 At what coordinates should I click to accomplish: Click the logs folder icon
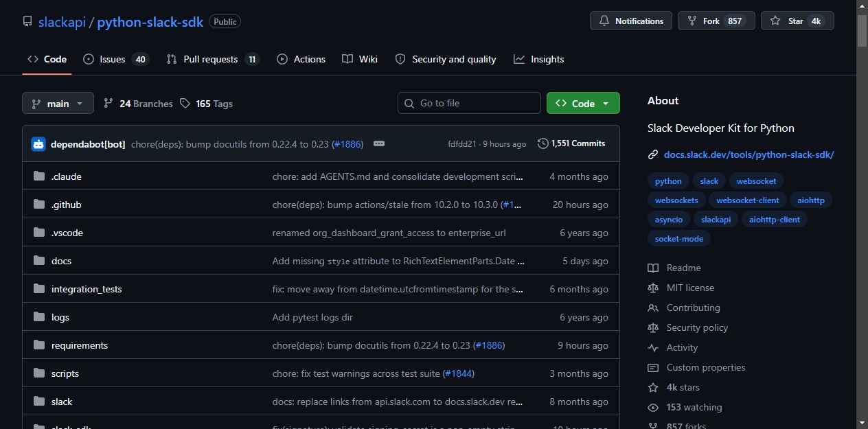pos(38,317)
